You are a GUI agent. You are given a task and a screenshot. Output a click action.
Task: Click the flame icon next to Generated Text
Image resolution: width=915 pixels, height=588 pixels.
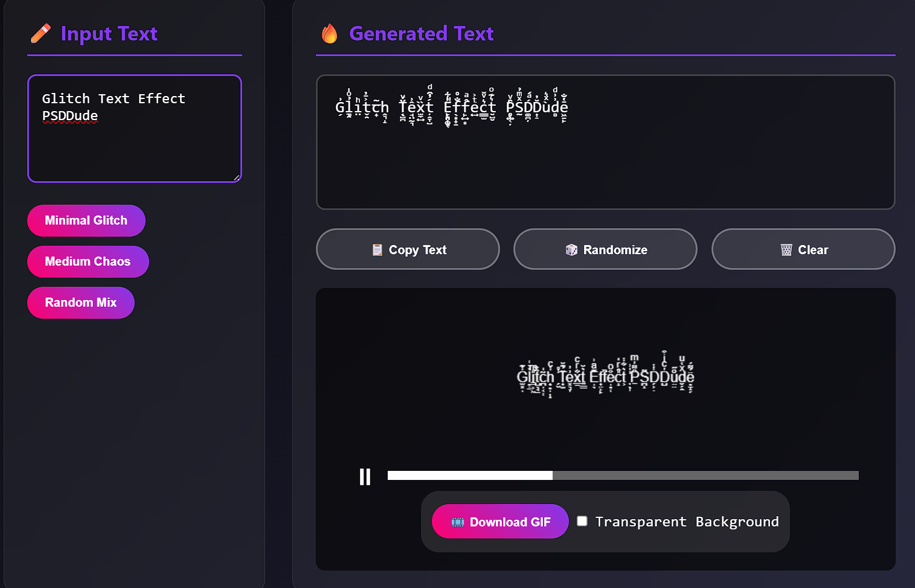coord(329,34)
